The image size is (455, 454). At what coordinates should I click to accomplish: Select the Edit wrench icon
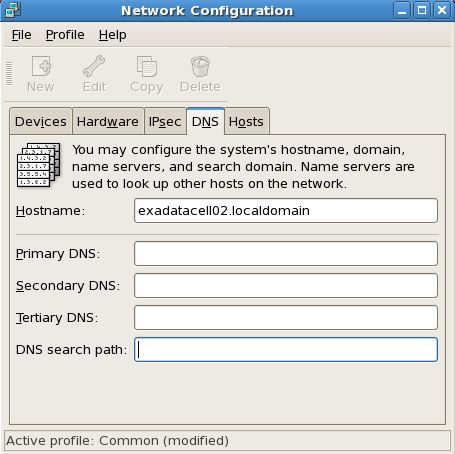click(x=94, y=66)
